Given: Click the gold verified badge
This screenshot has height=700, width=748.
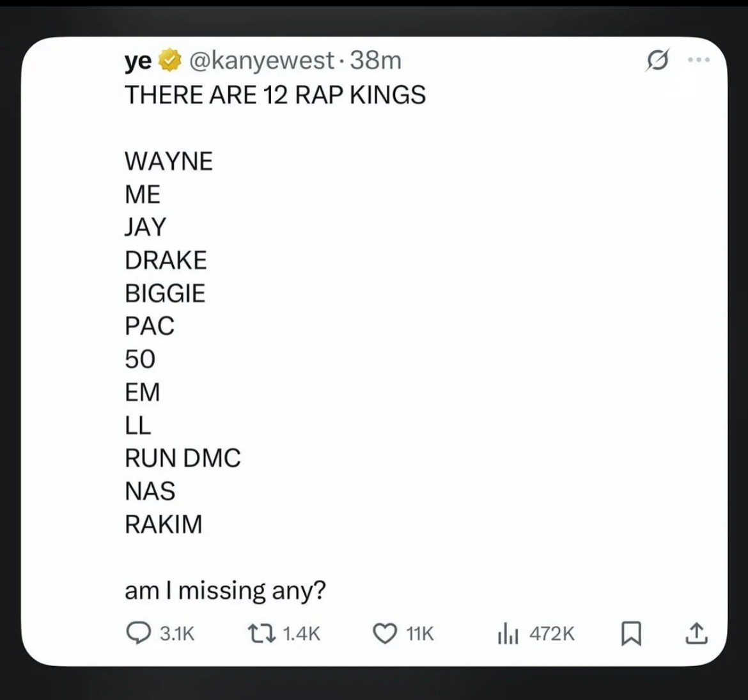Looking at the screenshot, I should (169, 60).
